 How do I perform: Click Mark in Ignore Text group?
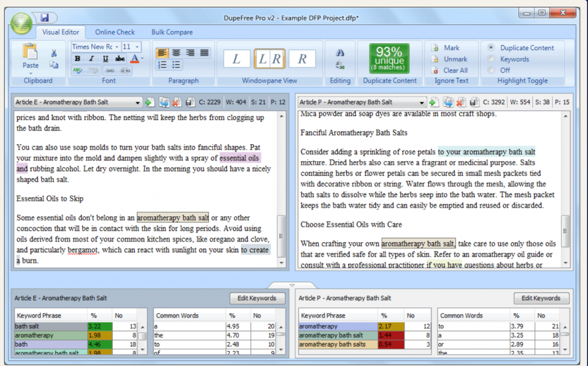tap(446, 48)
